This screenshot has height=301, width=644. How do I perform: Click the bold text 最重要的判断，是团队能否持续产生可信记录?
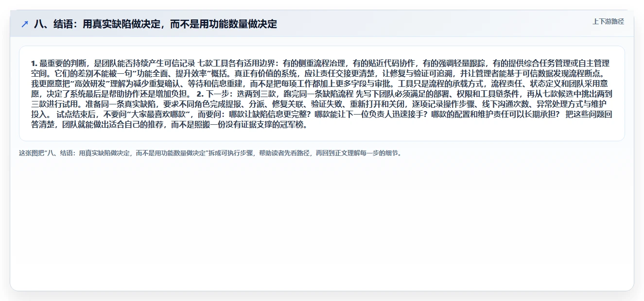(x=117, y=63)
